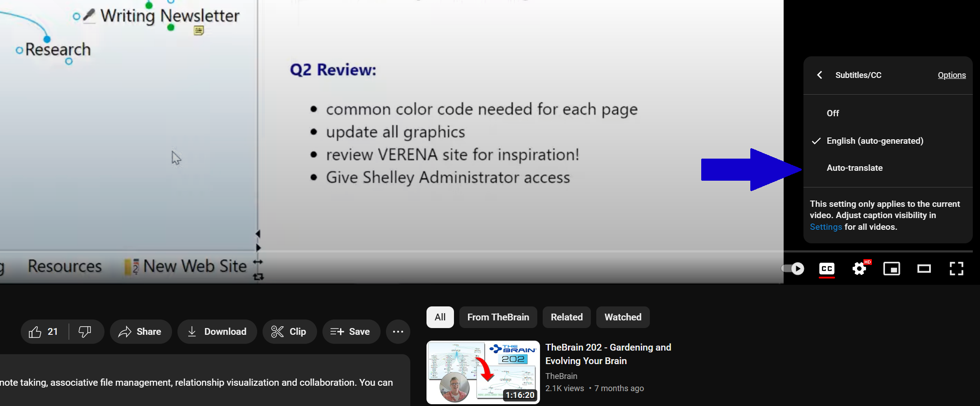Viewport: 980px width, 406px height.
Task: Open the Settings link in caption note
Action: (x=826, y=227)
